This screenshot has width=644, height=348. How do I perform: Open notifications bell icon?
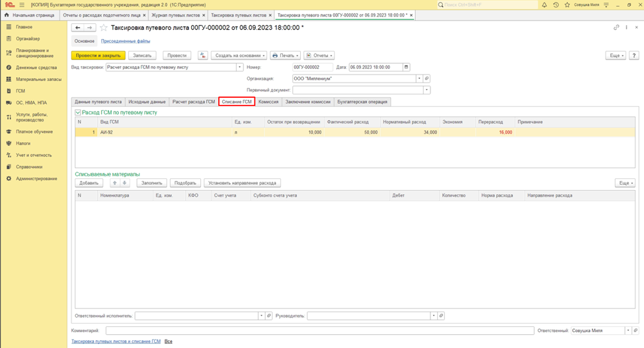pyautogui.click(x=544, y=5)
